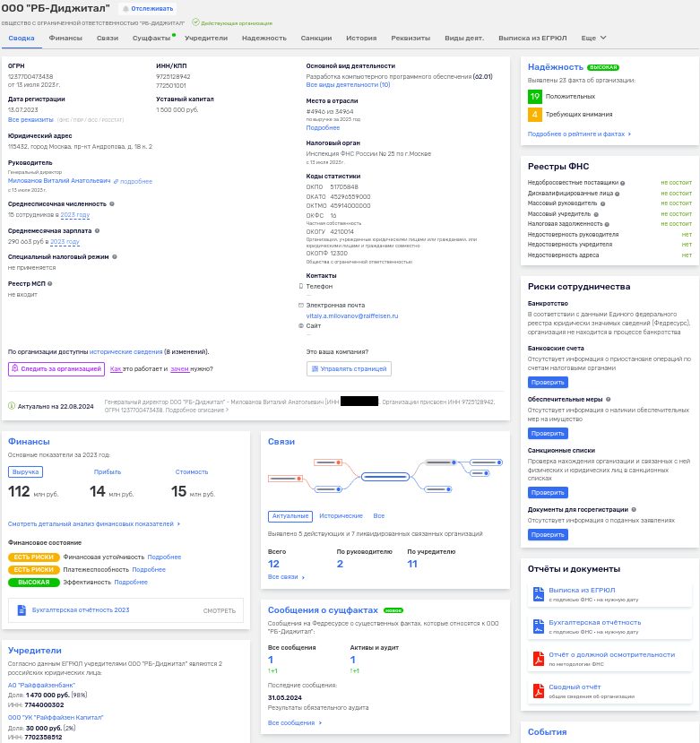Open the Финансы tab

click(65, 39)
